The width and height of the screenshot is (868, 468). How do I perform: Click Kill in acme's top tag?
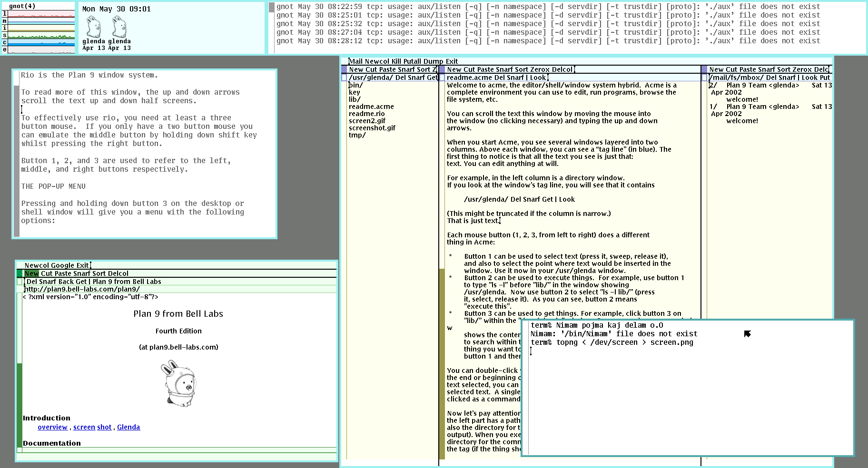click(396, 61)
